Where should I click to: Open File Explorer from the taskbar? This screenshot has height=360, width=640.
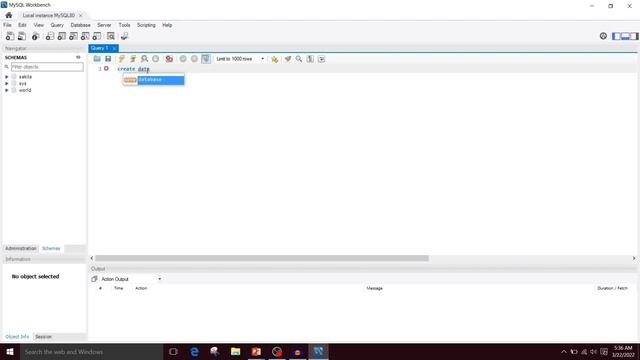coord(236,351)
